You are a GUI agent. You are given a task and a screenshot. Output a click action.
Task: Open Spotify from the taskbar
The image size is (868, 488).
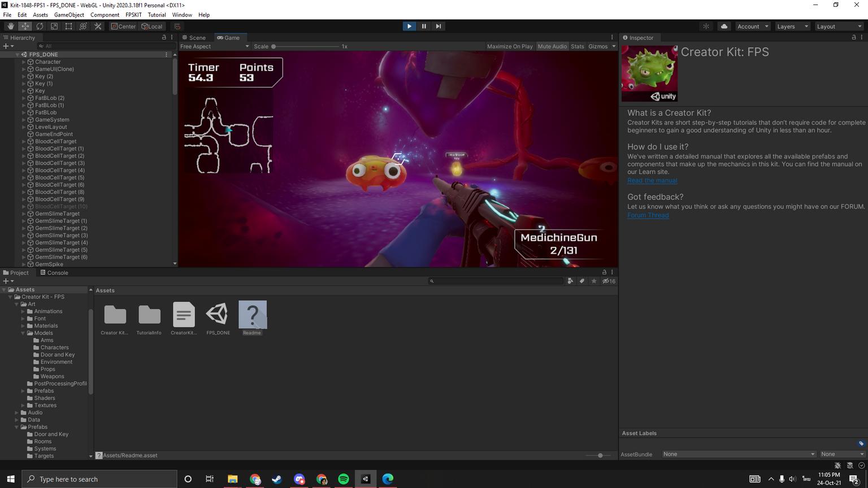(344, 479)
